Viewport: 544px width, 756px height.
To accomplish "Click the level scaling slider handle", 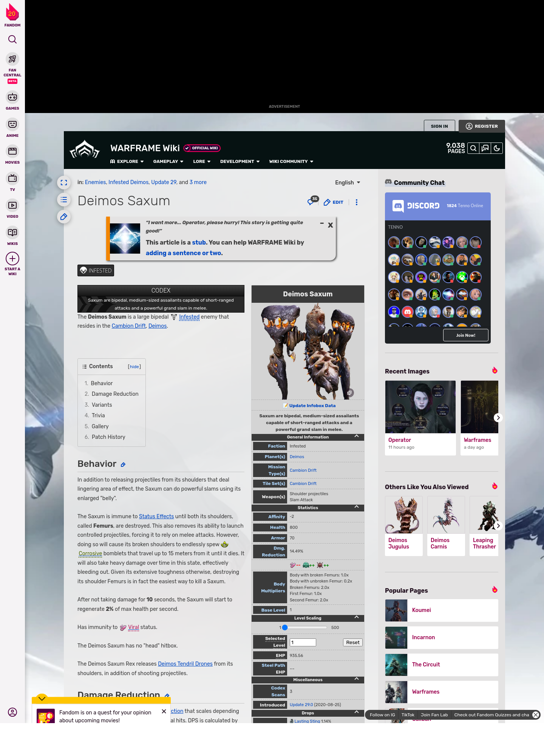I will click(285, 627).
